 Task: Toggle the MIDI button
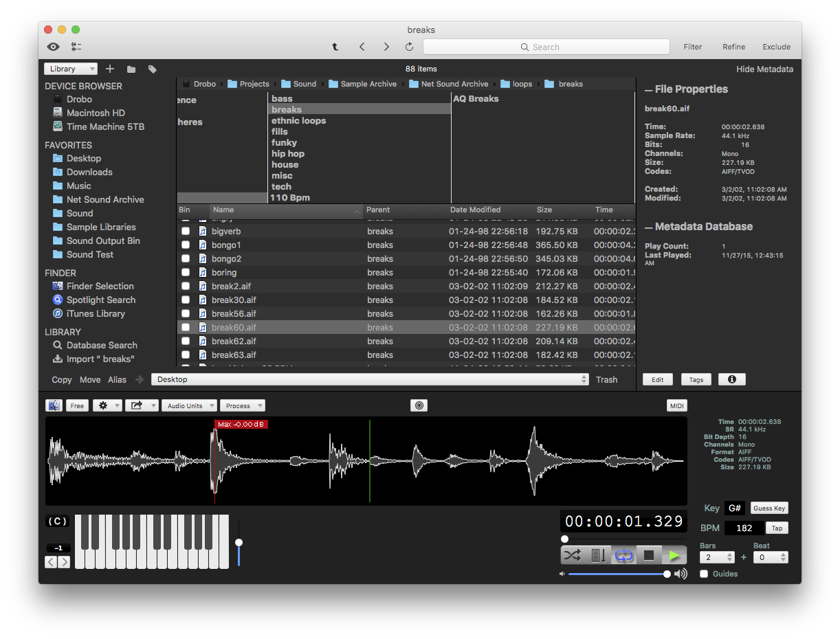click(677, 405)
